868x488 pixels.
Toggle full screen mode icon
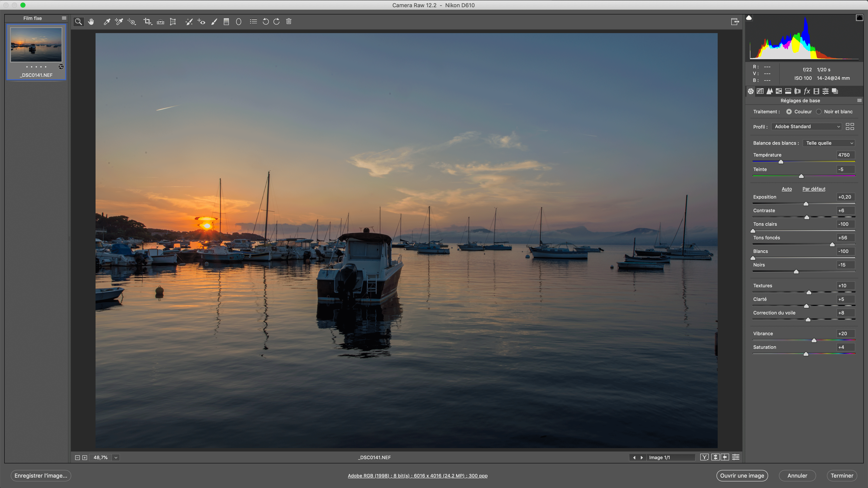(735, 22)
